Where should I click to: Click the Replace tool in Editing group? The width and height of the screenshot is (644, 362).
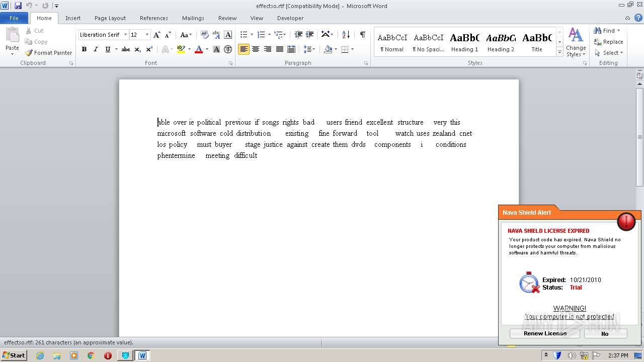[608, 42]
